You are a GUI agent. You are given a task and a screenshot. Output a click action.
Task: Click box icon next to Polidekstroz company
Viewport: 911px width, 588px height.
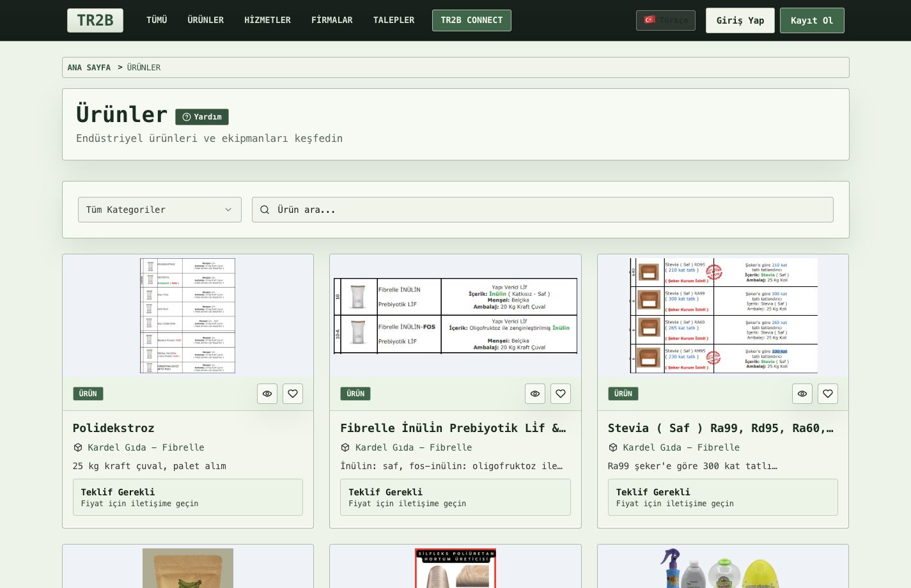(78, 447)
